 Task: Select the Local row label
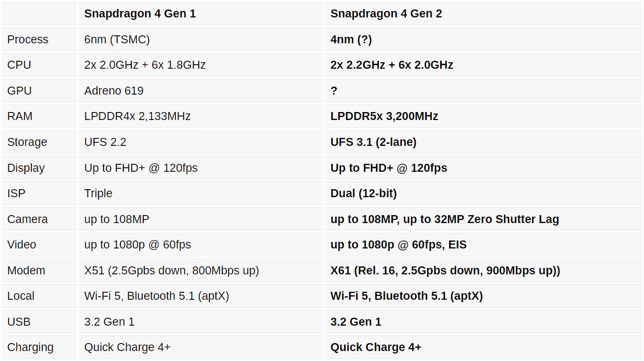(21, 296)
